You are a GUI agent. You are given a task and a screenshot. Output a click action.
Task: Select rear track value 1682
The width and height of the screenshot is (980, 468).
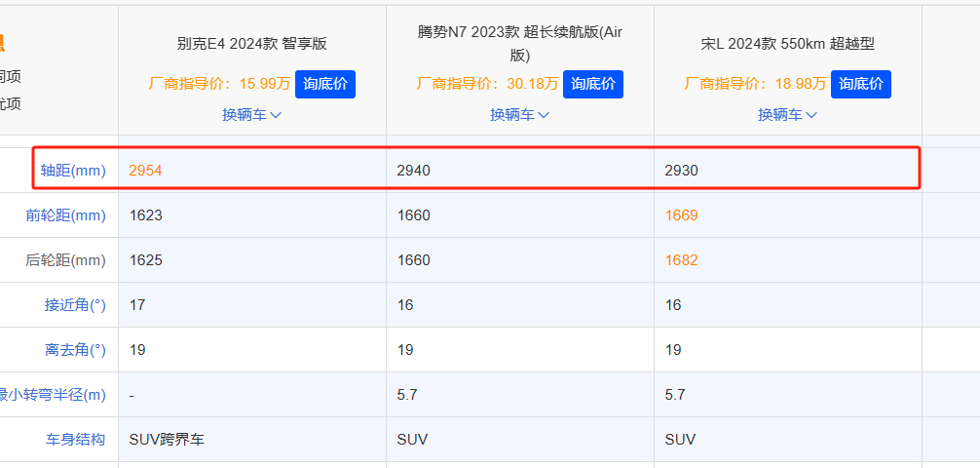click(x=681, y=260)
